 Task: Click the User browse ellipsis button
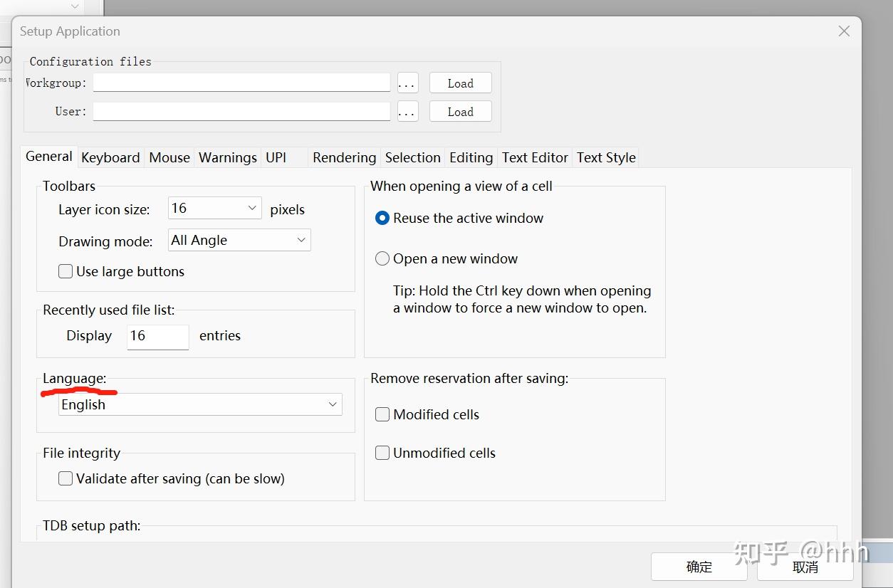coord(407,112)
